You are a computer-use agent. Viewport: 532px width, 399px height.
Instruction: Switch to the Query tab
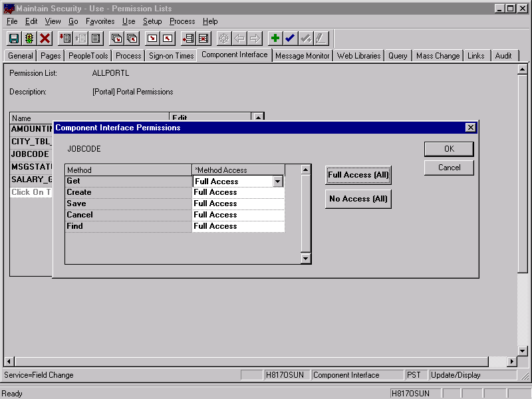(398, 56)
